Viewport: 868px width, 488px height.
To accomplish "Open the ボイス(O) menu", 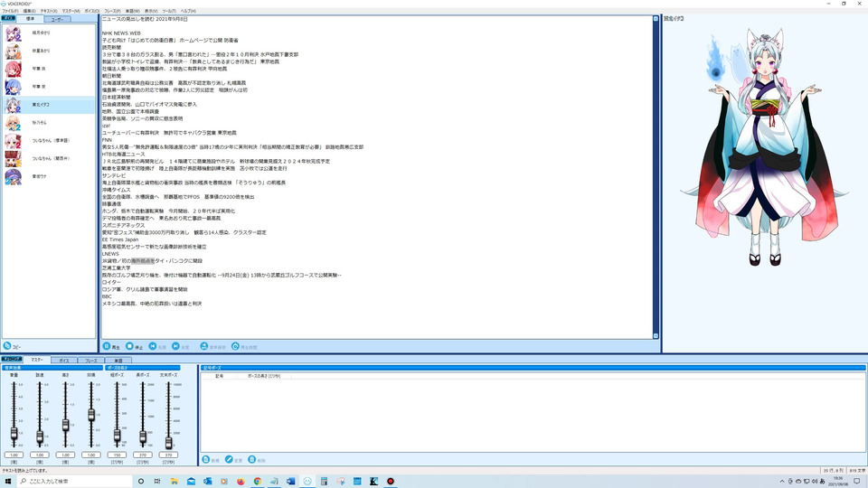I will tap(92, 11).
